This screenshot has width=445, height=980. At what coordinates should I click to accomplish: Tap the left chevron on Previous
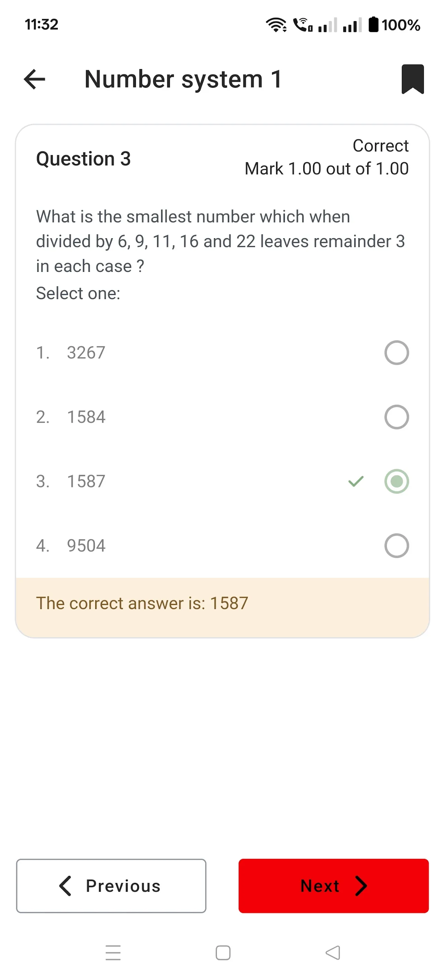[x=65, y=886]
